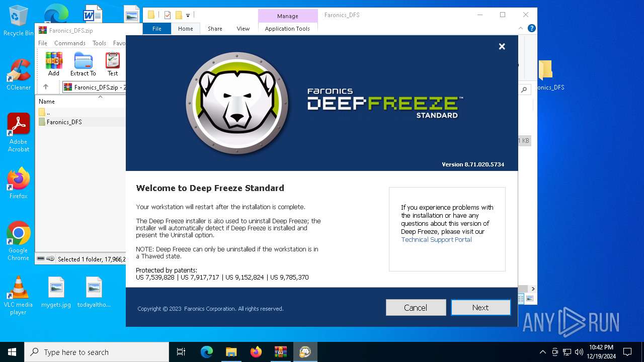Click the Properties checkmark icon in Explorer's title bar
Viewport: 644px width, 362px height.
168,15
